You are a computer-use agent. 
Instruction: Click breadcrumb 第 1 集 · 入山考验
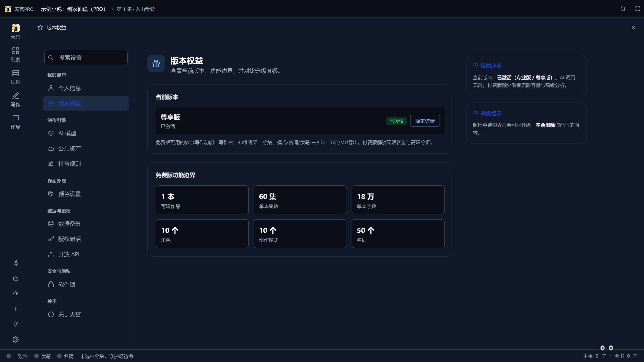coord(135,9)
